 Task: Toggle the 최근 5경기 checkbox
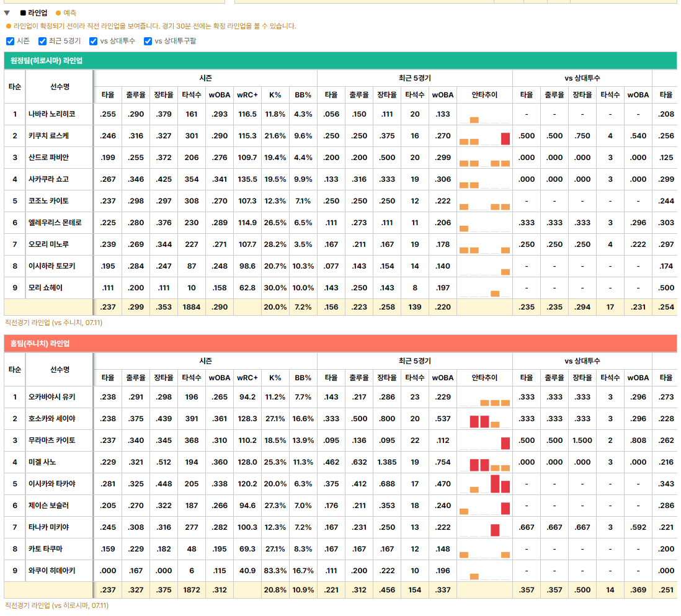pos(43,42)
